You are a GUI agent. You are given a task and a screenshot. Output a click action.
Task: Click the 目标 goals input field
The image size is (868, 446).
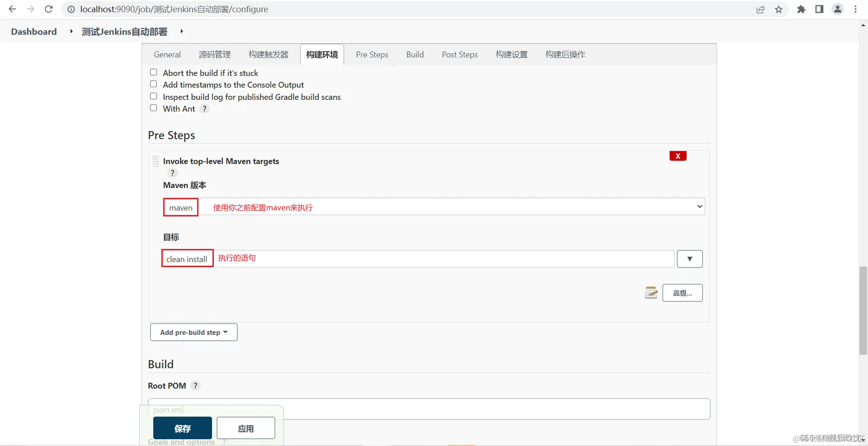pyautogui.click(x=418, y=259)
